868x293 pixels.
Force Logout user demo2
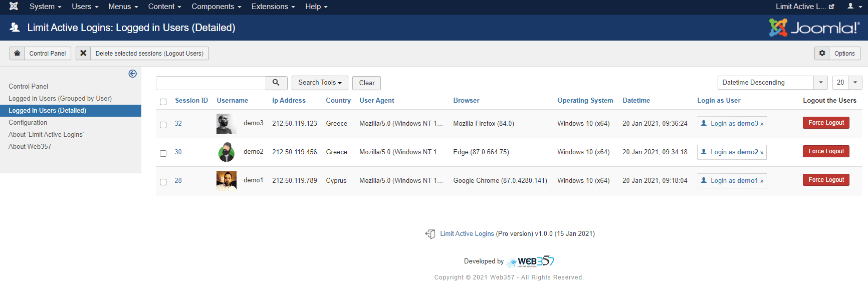826,151
